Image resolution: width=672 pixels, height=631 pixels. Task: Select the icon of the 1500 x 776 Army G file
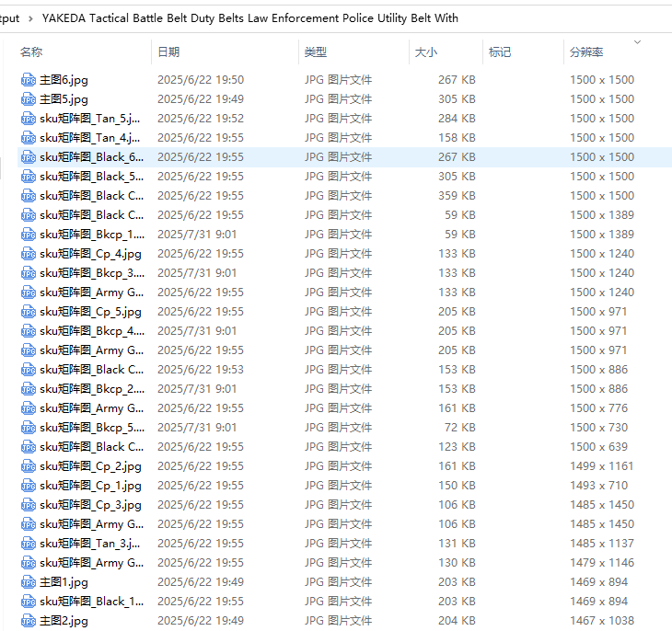[29, 407]
